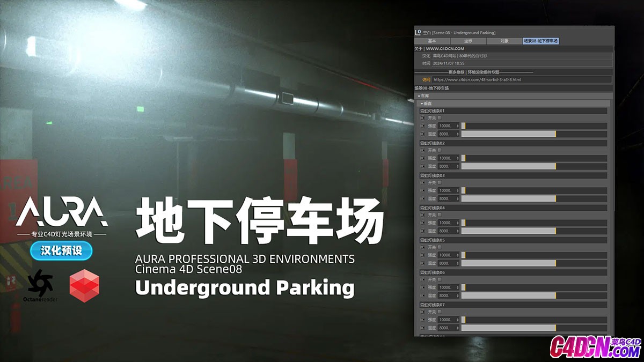644x362 pixels.
Task: Collapse the 车库 group
Action: (419, 96)
